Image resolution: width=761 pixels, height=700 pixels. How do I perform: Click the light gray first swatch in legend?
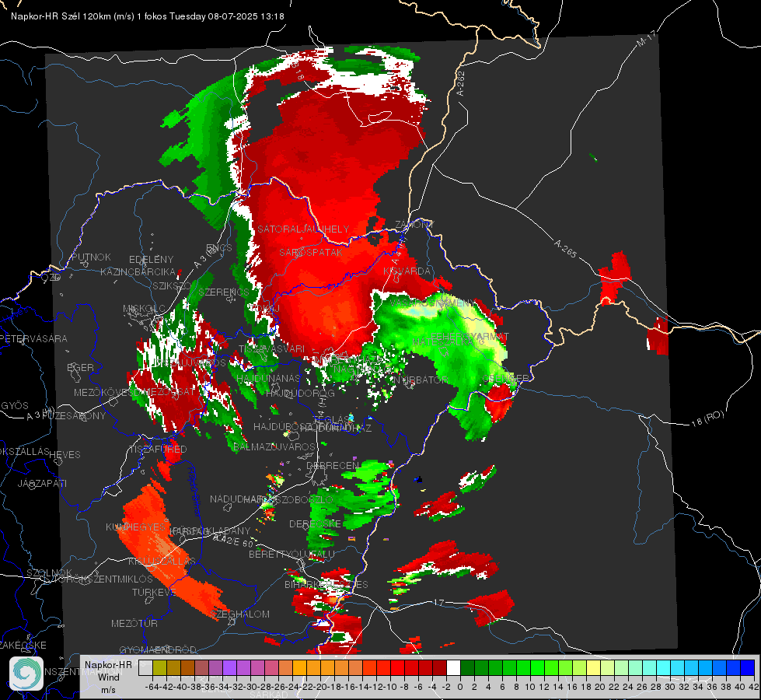pyautogui.click(x=145, y=668)
